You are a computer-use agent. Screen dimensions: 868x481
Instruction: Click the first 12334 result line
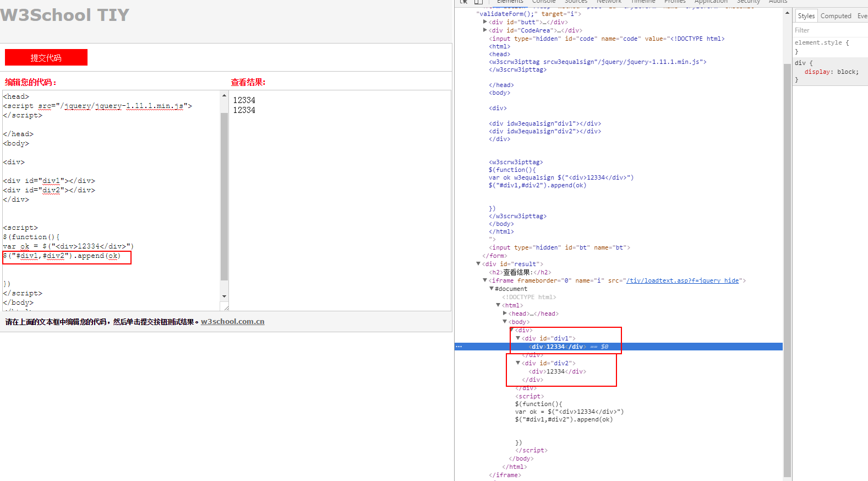click(244, 100)
